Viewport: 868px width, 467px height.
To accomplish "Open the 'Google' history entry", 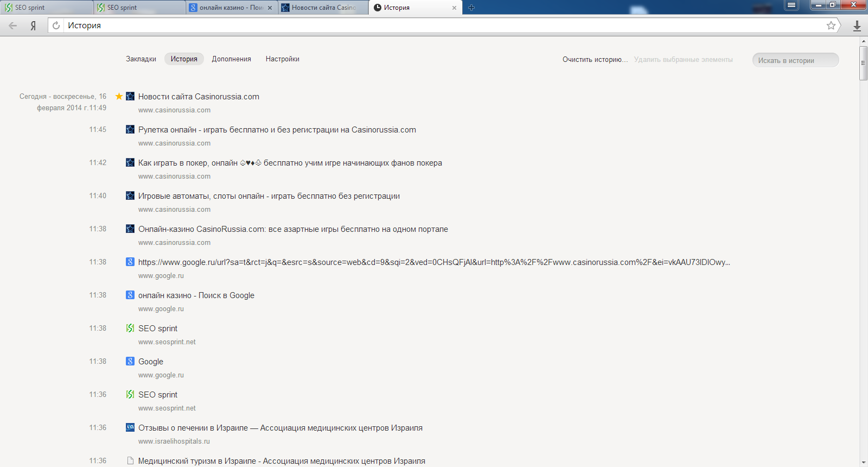I will 151,362.
